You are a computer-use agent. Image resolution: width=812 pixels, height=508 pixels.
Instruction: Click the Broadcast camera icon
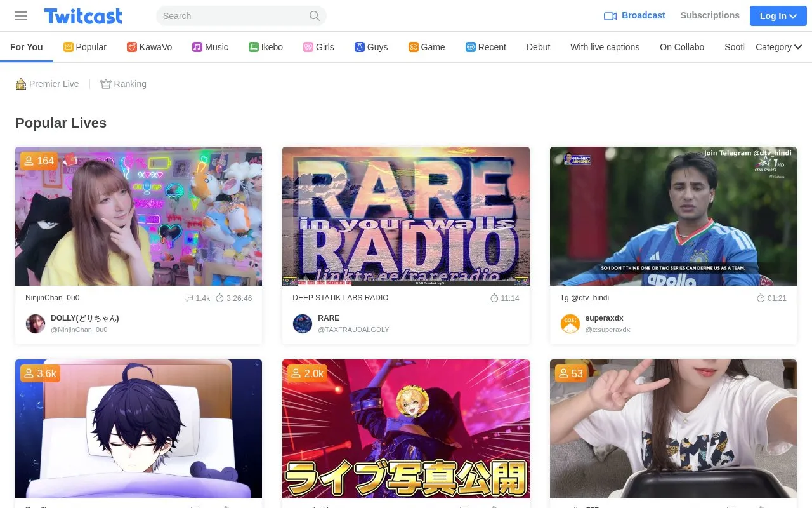(x=610, y=16)
